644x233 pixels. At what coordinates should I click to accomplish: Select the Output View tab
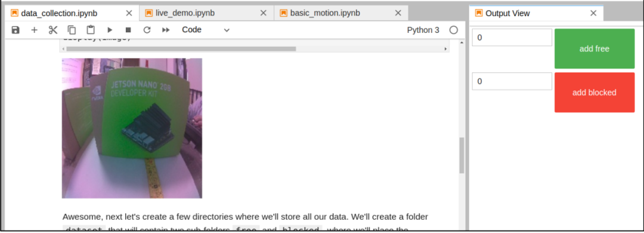coord(537,13)
